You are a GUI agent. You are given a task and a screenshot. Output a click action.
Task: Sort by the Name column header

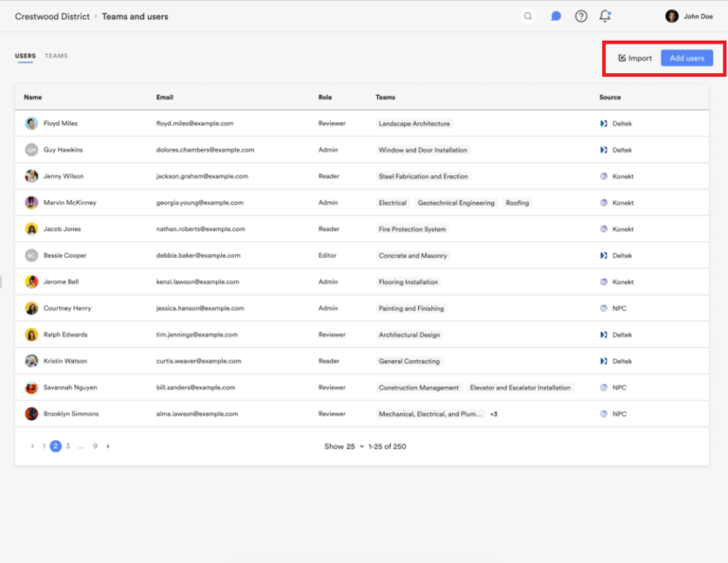(33, 98)
